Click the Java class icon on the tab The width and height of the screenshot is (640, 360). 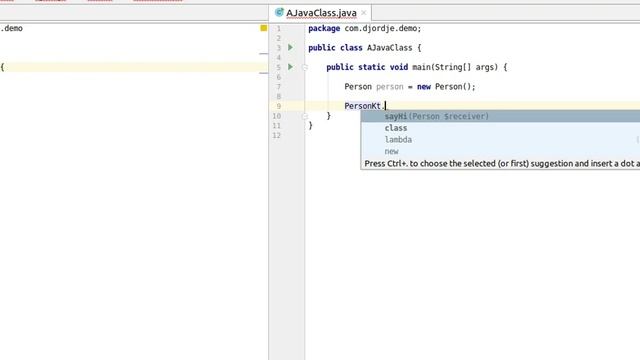279,12
